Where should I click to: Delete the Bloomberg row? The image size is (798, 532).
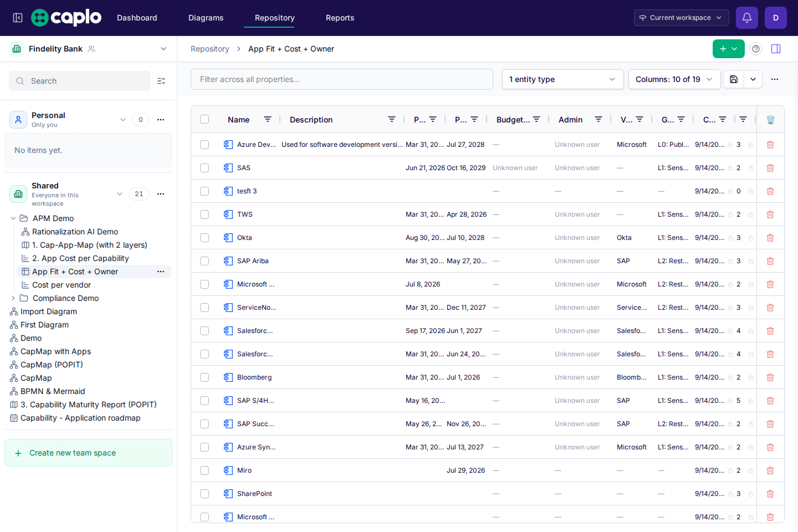coord(770,377)
